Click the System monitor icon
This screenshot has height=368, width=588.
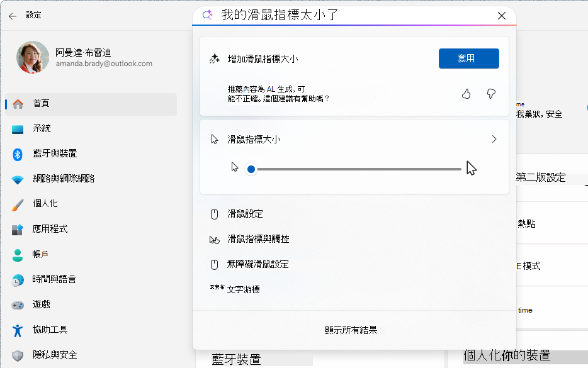click(x=18, y=130)
